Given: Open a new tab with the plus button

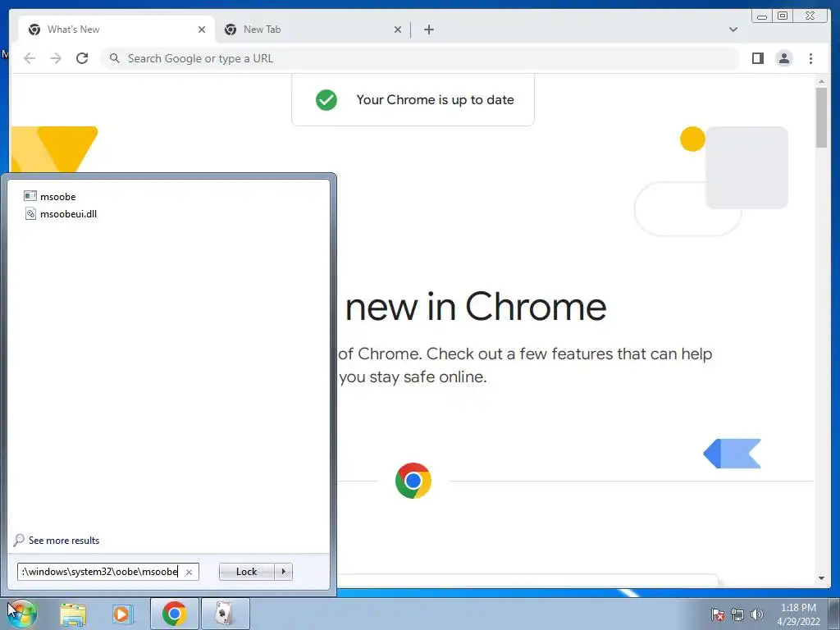Looking at the screenshot, I should [x=428, y=30].
